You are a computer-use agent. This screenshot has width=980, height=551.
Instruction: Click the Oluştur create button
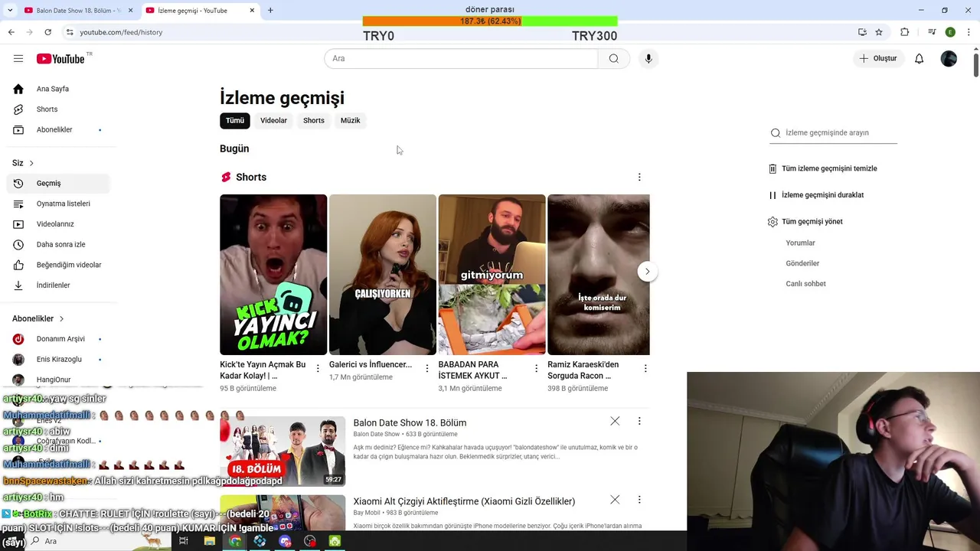coord(879,59)
